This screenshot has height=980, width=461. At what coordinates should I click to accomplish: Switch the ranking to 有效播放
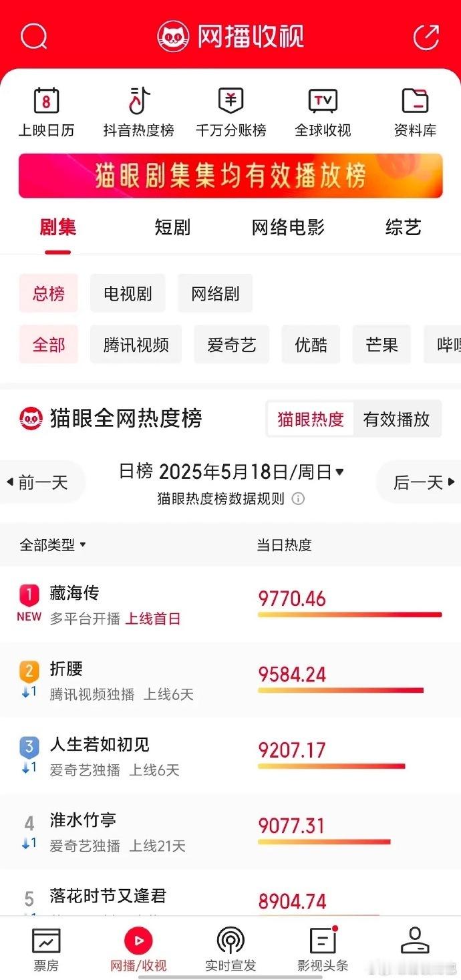pos(397,420)
